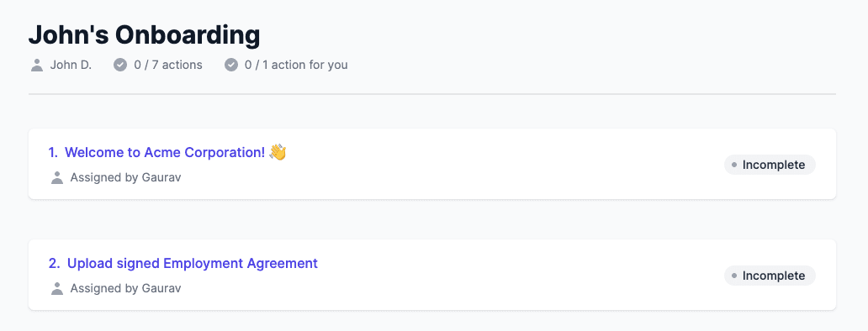Click the gray dot in the first Incomplete badge
This screenshot has width=868, height=331.
click(x=734, y=165)
